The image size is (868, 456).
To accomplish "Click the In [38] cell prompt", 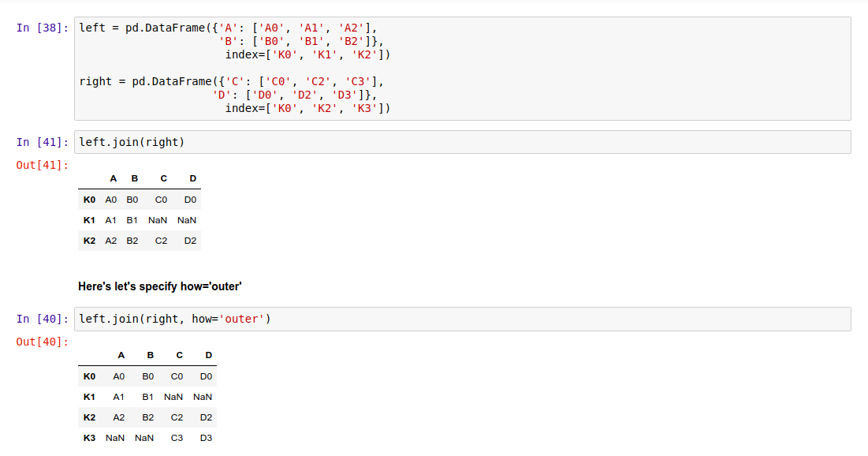I will tap(43, 28).
